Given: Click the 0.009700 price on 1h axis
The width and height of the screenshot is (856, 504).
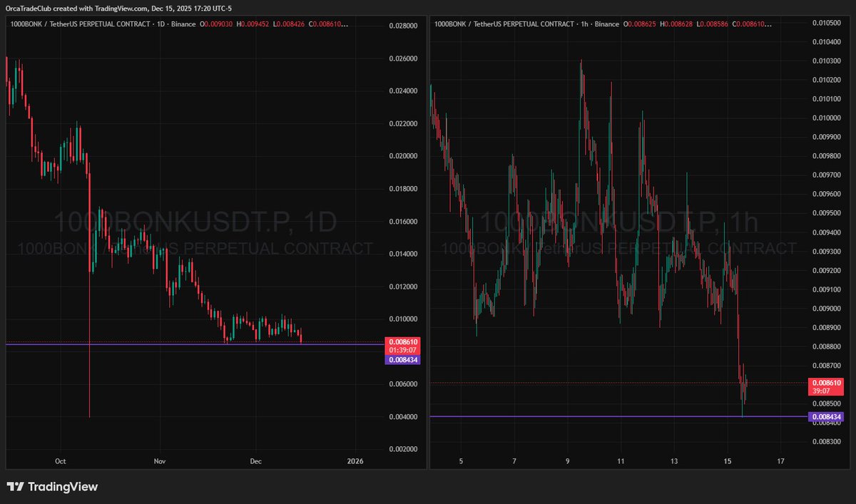Looking at the screenshot, I should [827, 175].
